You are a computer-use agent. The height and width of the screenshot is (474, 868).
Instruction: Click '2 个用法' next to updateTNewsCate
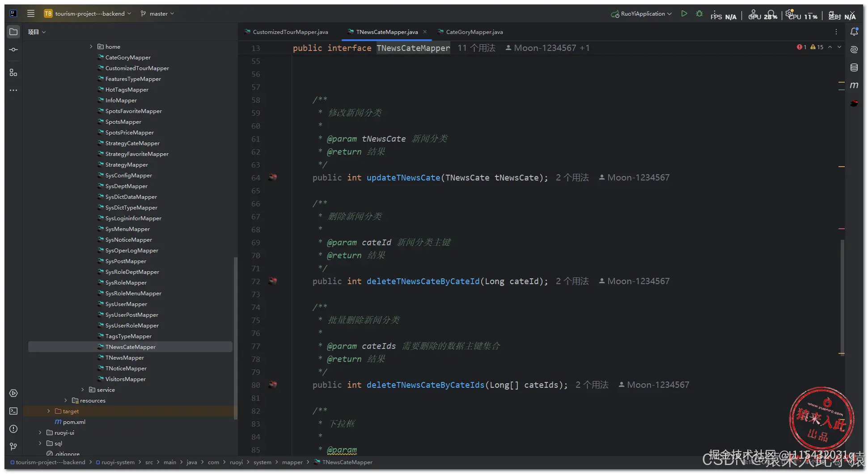click(x=572, y=177)
